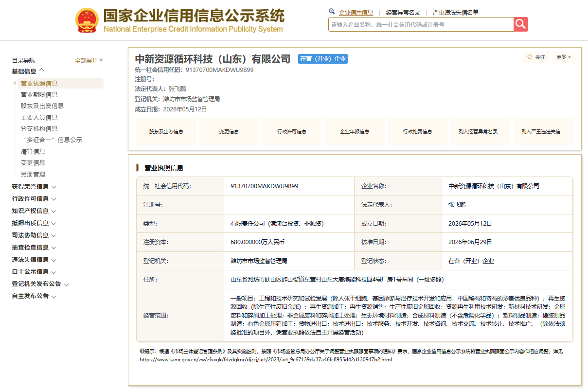Select 另册管理 in the sidebar
This screenshot has width=588, height=390.
33,174
